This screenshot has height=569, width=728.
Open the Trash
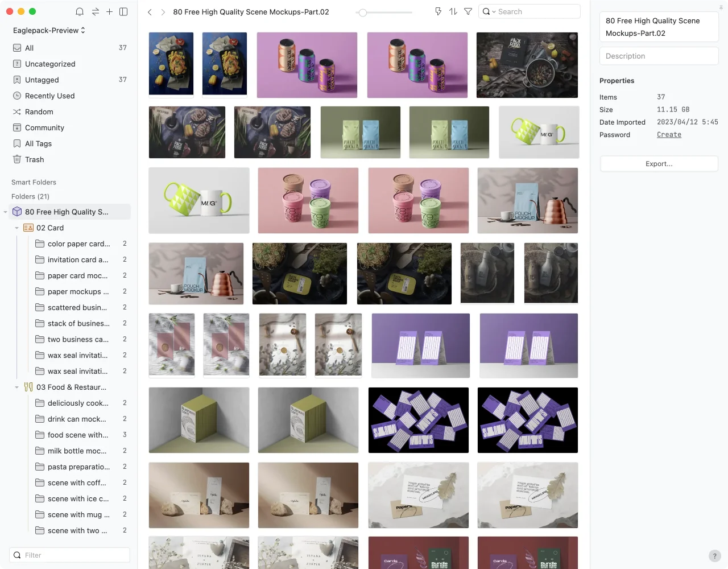click(69, 159)
